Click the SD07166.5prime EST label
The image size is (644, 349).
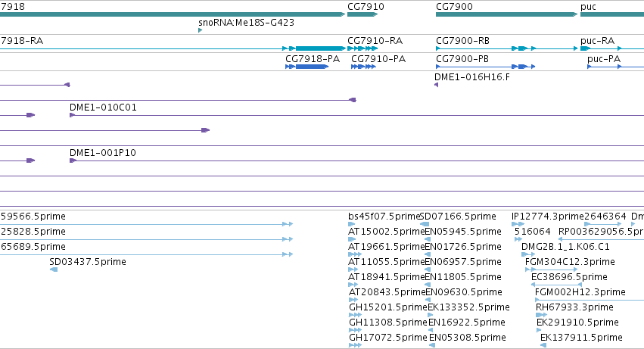[458, 217]
